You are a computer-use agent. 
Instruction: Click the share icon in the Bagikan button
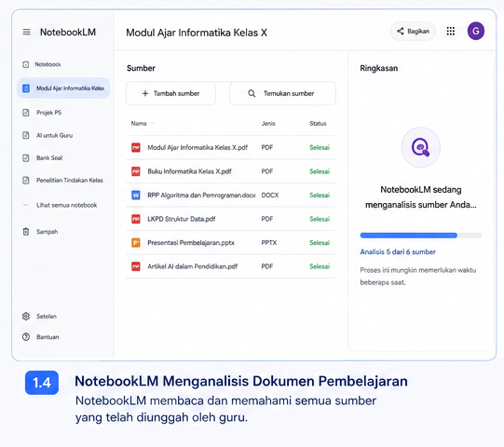(x=401, y=31)
